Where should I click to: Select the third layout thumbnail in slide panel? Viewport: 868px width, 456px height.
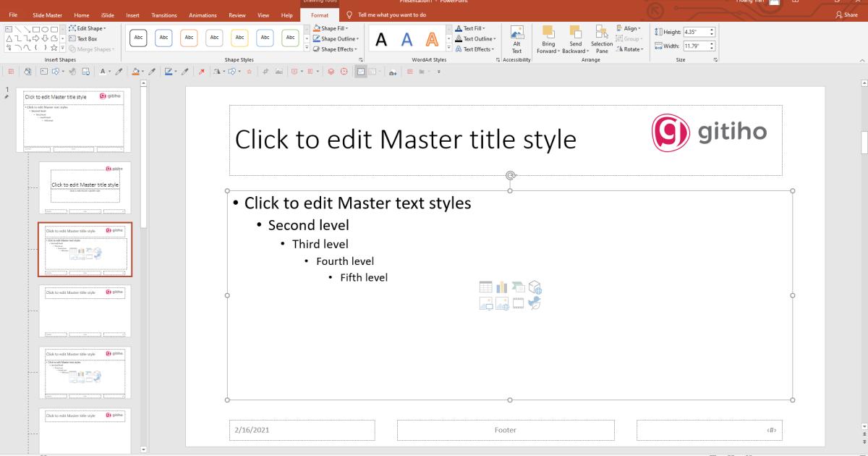85,250
